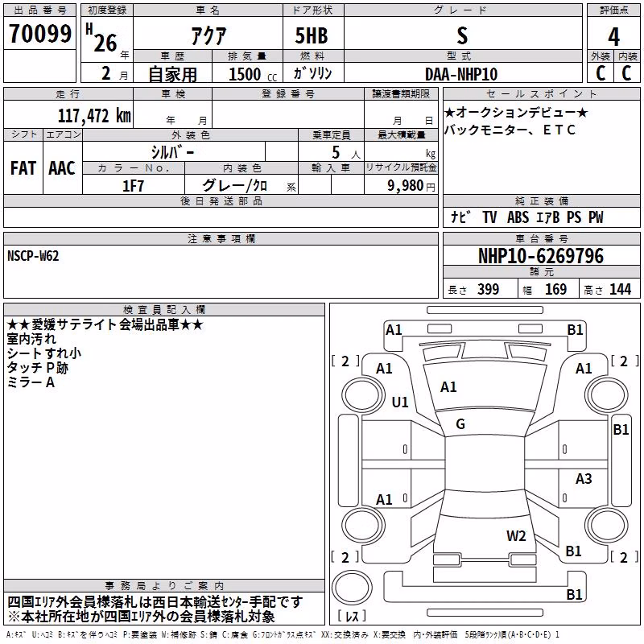The width and height of the screenshot is (644, 644).
Task: Select the 後日発送部品 section header
Action: (x=221, y=200)
